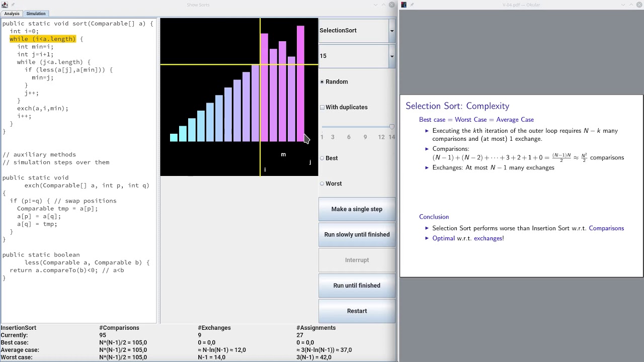644x362 pixels.
Task: Click the tallest pink bar in visualization
Action: [x=300, y=83]
